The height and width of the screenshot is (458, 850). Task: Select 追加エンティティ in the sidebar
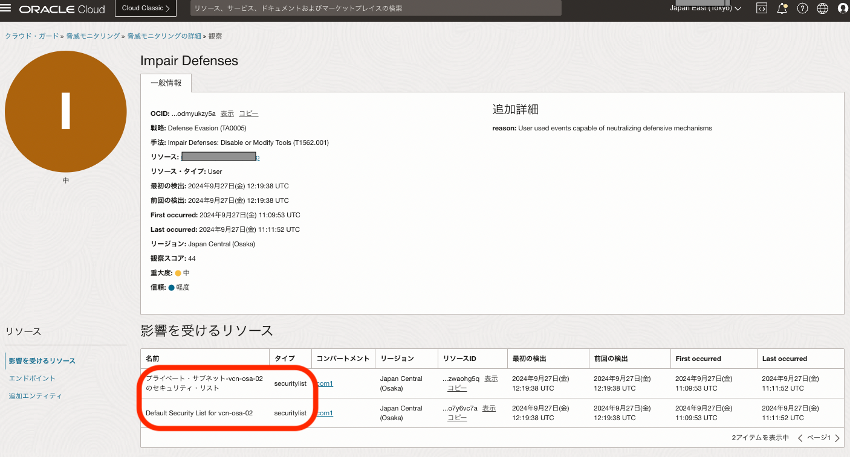[x=35, y=396]
